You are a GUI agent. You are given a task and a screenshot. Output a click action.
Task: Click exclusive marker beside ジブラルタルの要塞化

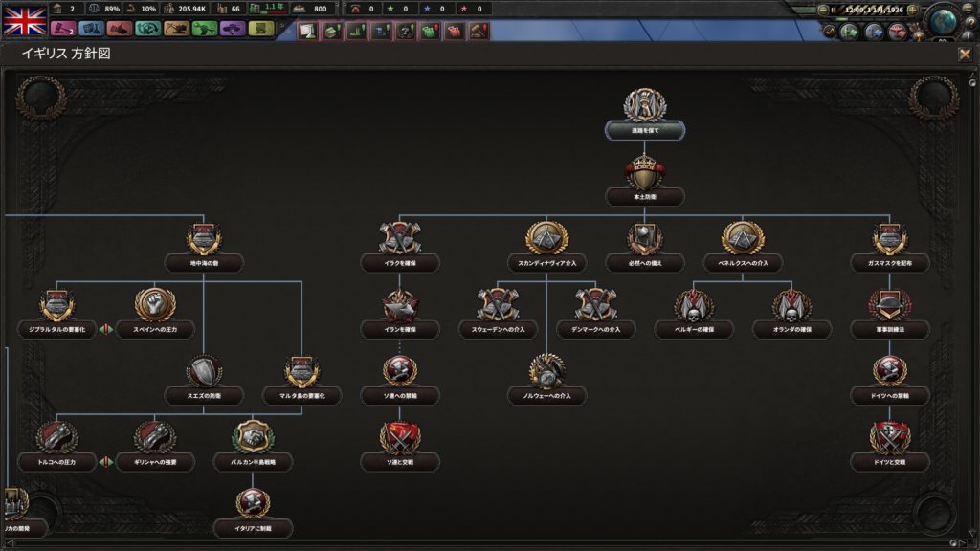click(x=106, y=329)
